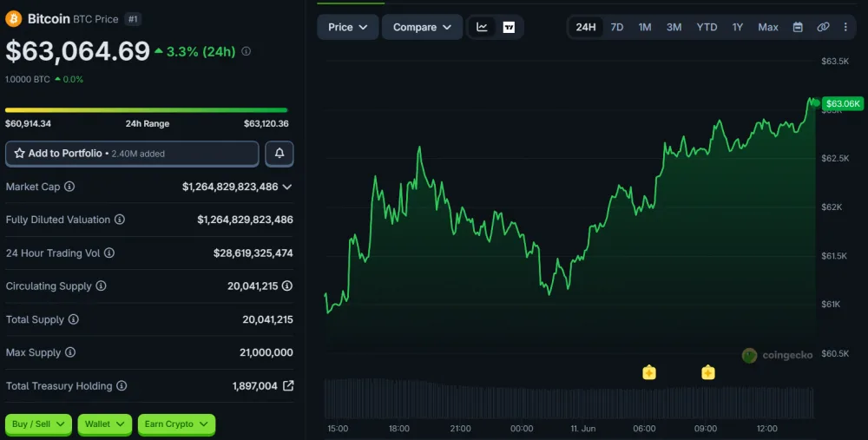Select the 1Y time range

[737, 27]
